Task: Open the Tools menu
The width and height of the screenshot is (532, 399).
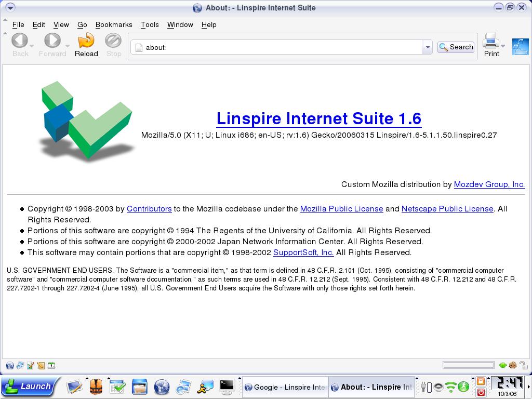Action: [150, 24]
